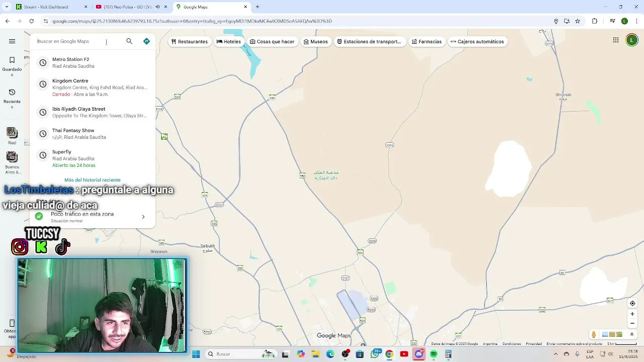
Task: Show Cosas que hacer nearby
Action: tap(272, 42)
